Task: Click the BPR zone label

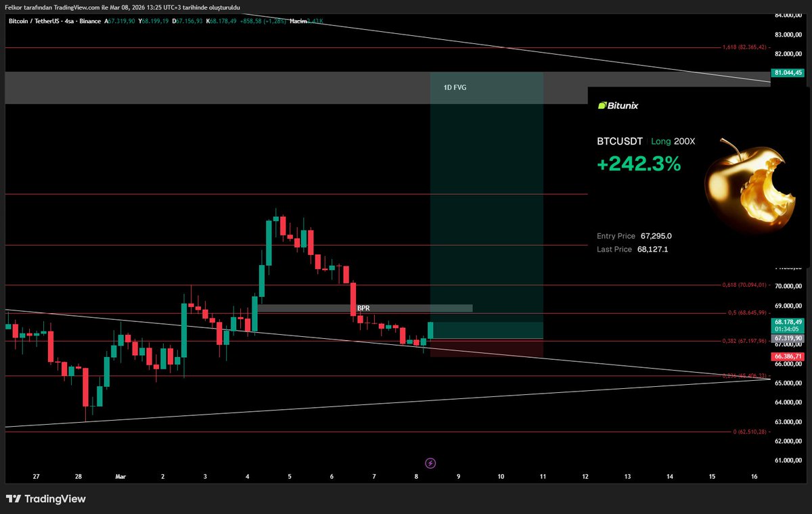Action: (363, 308)
